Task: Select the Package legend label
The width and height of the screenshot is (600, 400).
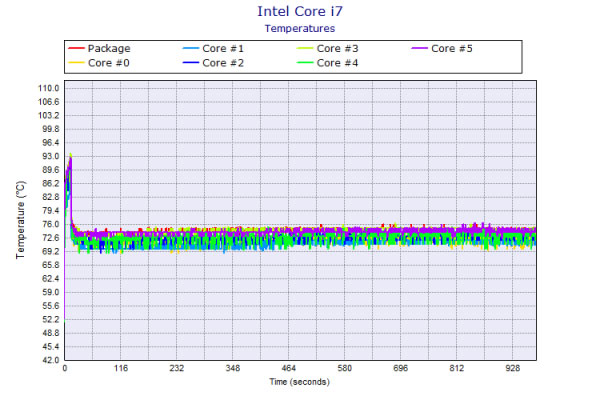Action: (x=109, y=49)
